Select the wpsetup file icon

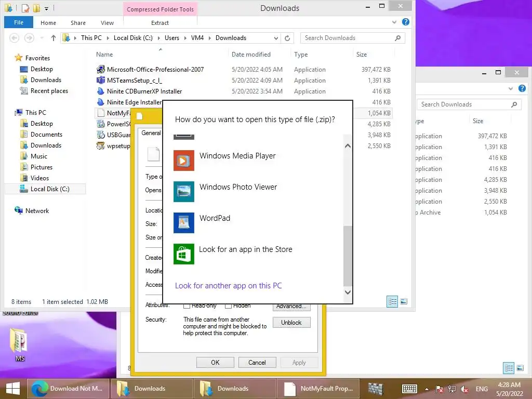pos(100,146)
